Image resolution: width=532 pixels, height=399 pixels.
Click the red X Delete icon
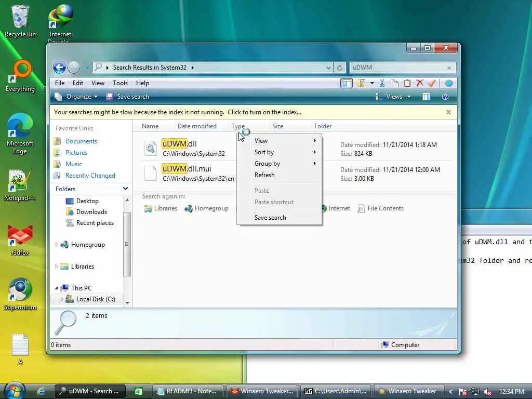click(x=420, y=83)
